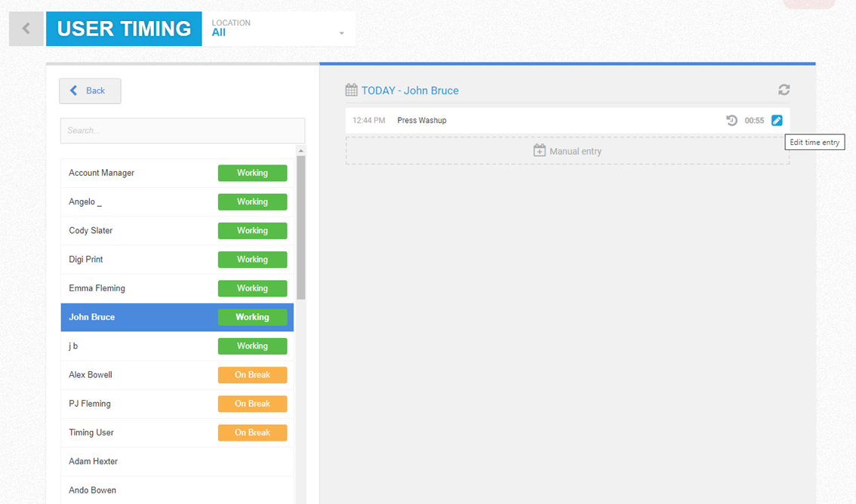Select Angelo _ in user list

177,201
